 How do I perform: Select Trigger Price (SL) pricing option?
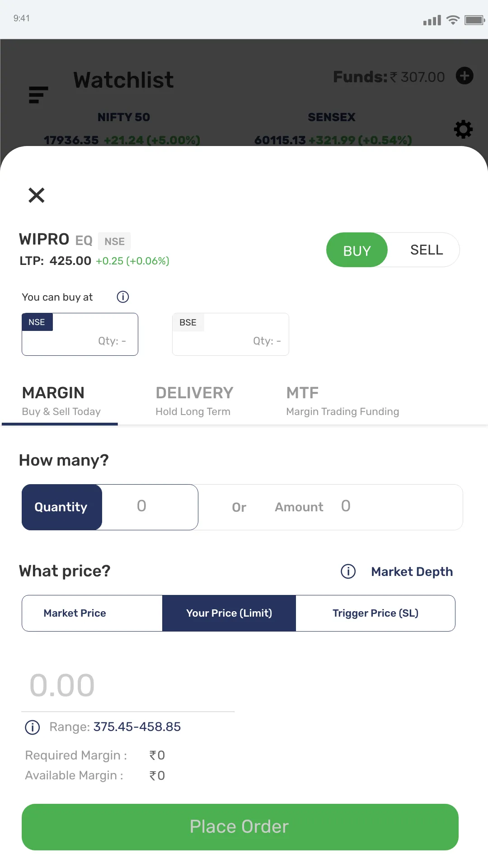pos(375,613)
